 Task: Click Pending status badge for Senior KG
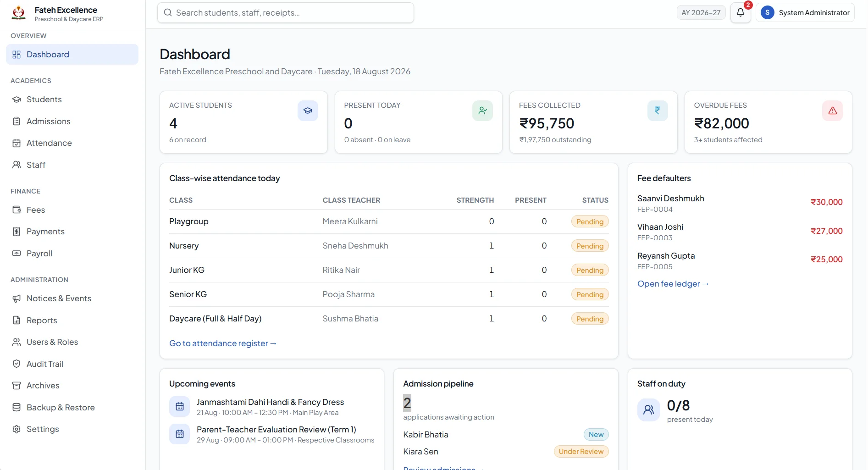click(590, 294)
